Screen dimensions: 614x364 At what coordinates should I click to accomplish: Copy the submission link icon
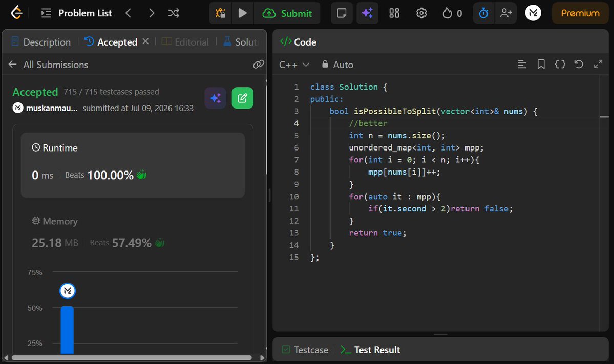[259, 64]
